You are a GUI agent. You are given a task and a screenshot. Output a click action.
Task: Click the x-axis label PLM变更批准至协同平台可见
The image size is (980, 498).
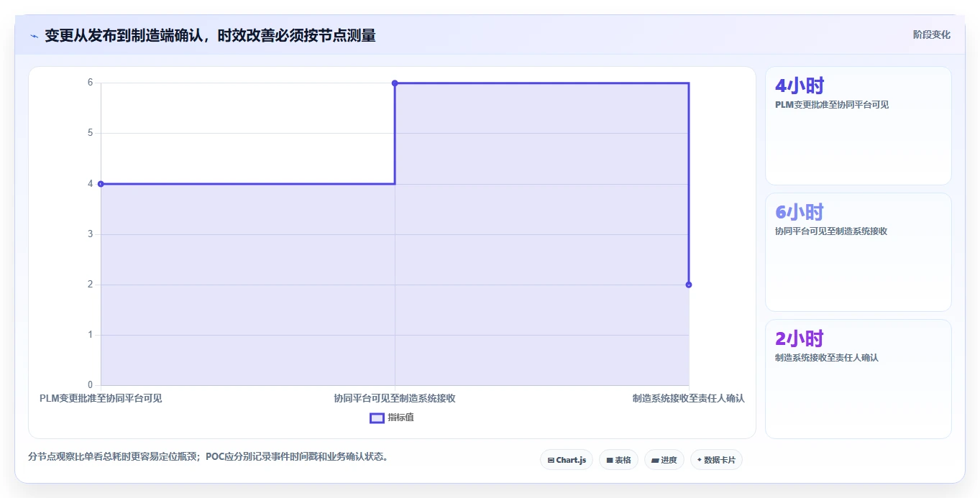click(101, 398)
